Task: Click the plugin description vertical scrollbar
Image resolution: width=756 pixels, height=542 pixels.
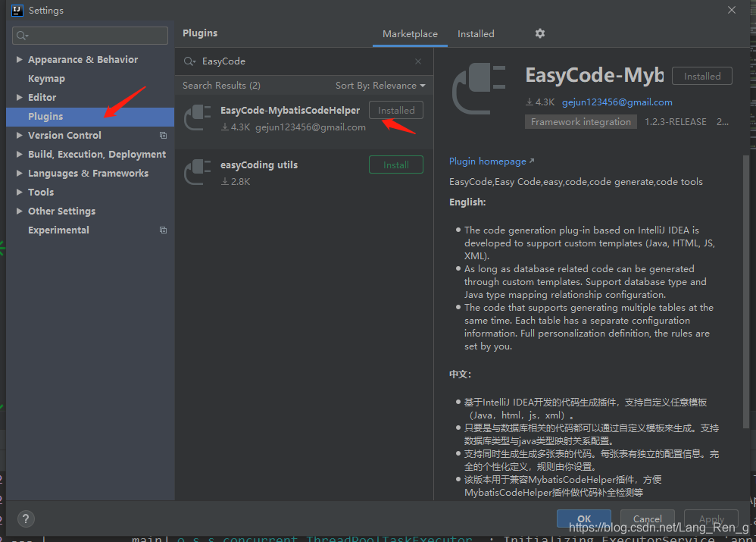Action: (746, 292)
